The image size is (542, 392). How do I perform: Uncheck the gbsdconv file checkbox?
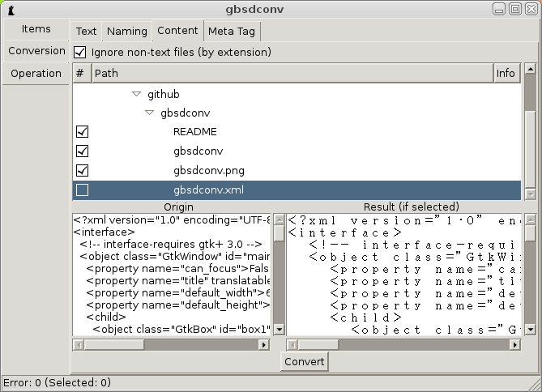pos(83,151)
